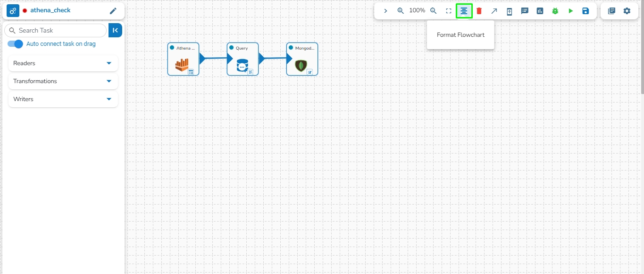644x274 pixels.
Task: Click the fit-to-screen brackets icon
Action: coord(449,11)
